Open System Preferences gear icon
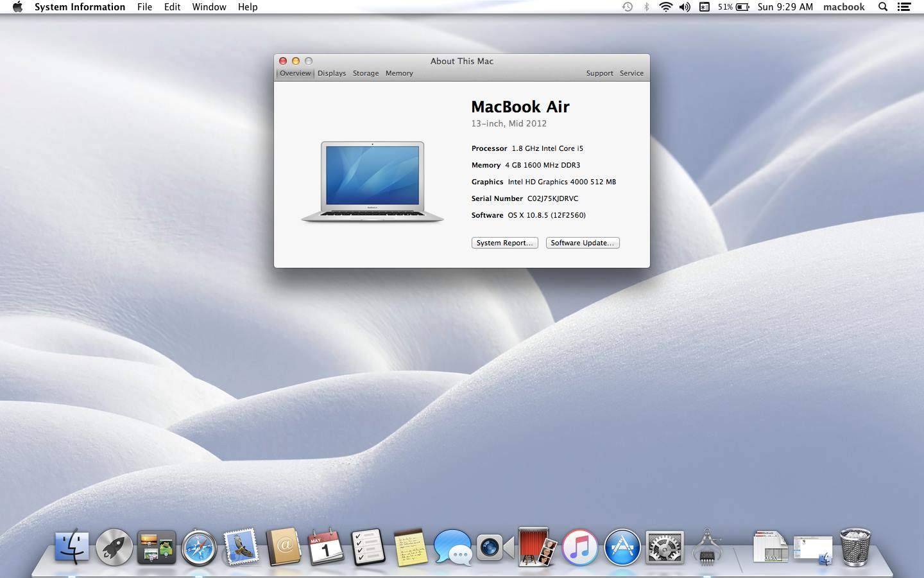The height and width of the screenshot is (578, 924). pyautogui.click(x=664, y=548)
